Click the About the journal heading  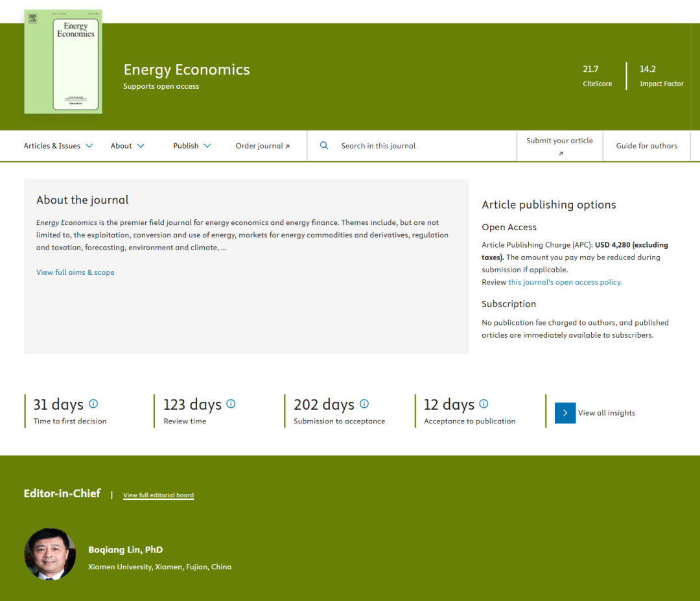(82, 200)
